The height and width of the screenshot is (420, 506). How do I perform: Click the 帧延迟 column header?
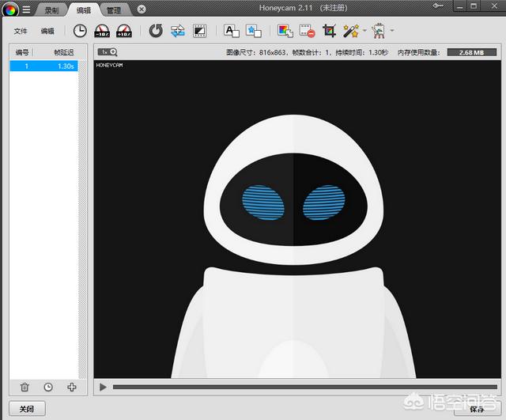click(63, 52)
